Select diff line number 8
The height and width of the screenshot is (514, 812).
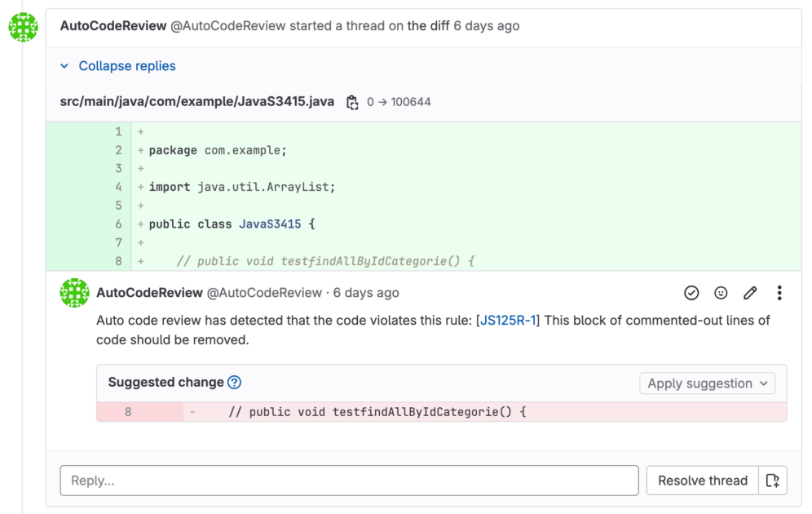(x=118, y=261)
